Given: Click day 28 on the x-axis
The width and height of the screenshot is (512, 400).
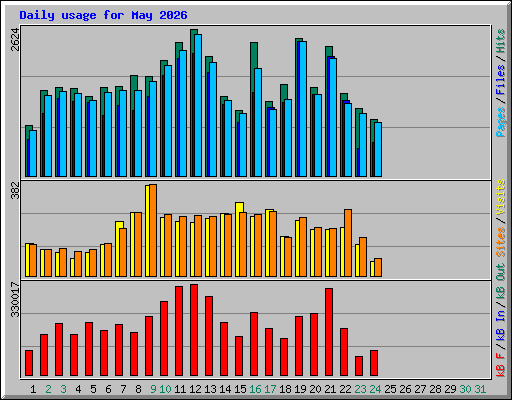Looking at the screenshot, I should point(435,389).
